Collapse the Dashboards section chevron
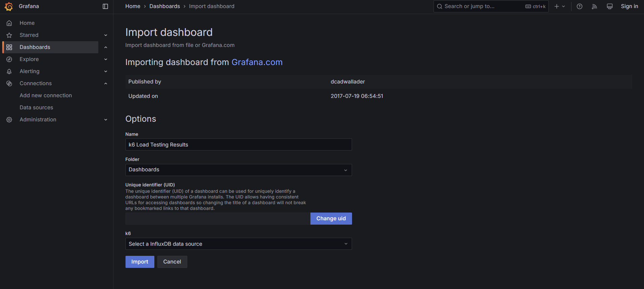The image size is (644, 289). (106, 47)
